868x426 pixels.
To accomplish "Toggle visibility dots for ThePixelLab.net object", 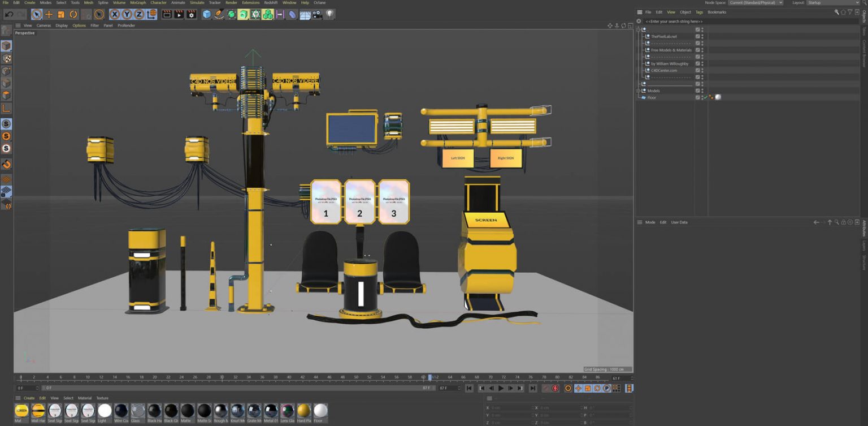I will pos(702,36).
